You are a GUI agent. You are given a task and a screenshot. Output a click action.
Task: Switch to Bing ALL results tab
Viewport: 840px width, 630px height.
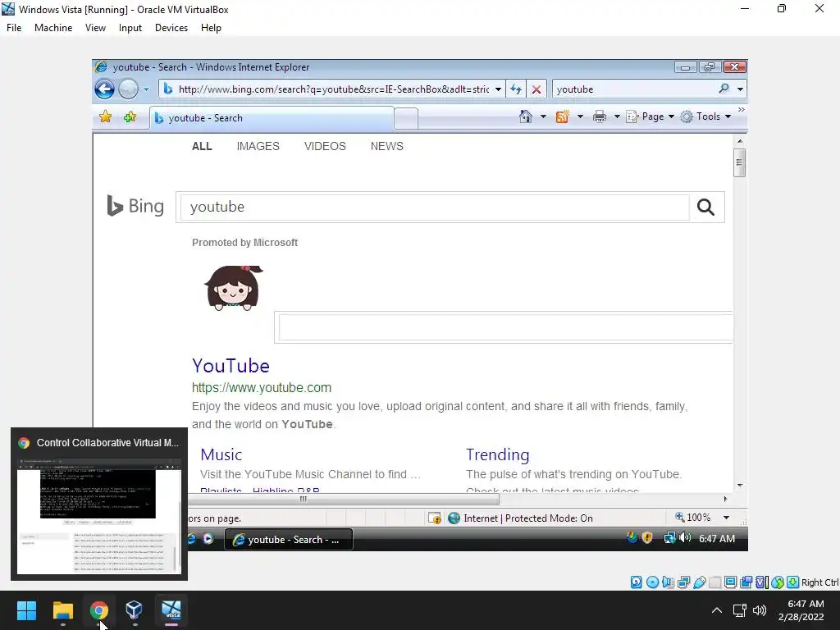tap(202, 146)
